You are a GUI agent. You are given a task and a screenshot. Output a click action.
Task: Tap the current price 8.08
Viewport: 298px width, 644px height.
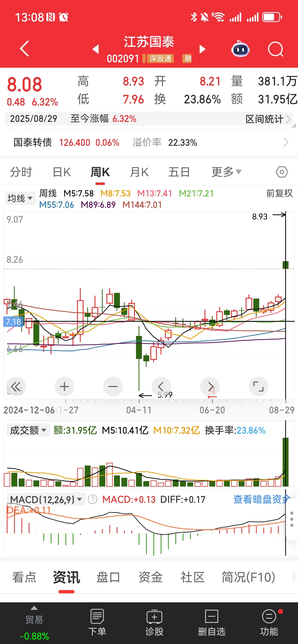25,84
